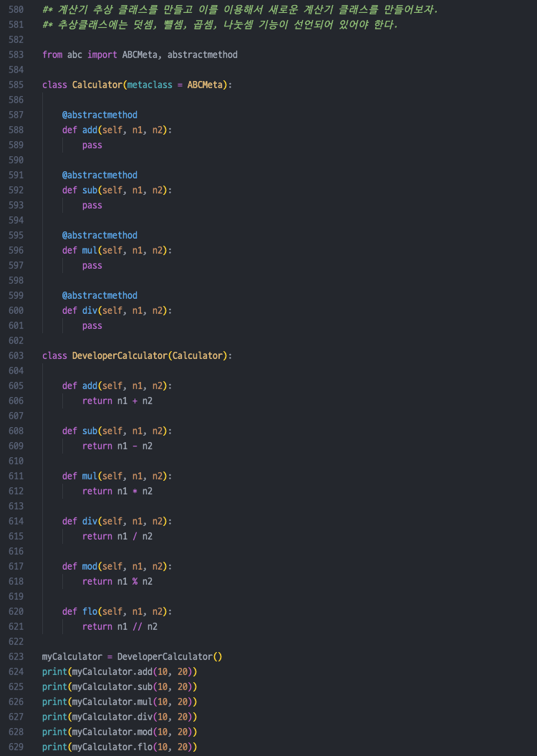Click the 'return n1 // n2' statement
537x756 pixels.
point(120,627)
